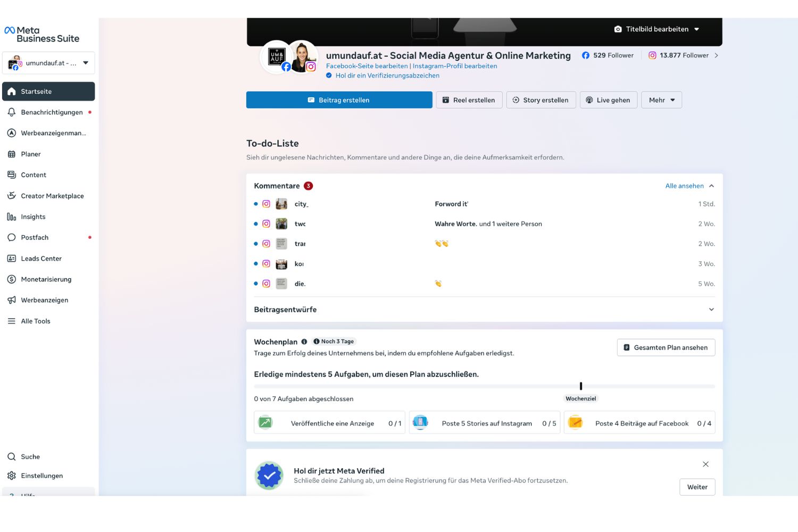Viewport: 798px width, 532px height.
Task: Select Planer in the sidebar menu
Action: [x=48, y=154]
